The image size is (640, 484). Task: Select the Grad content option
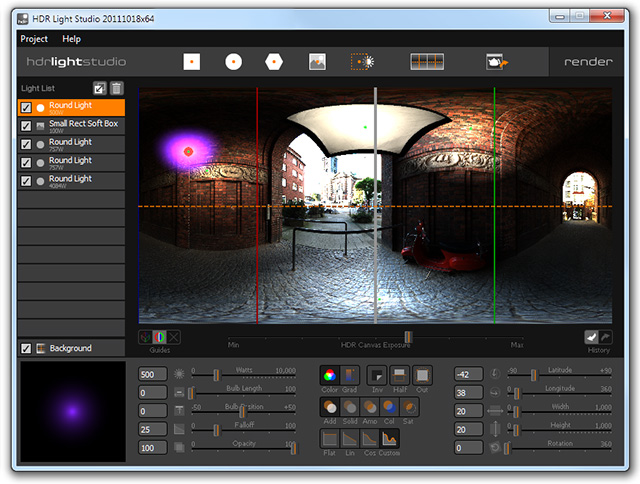pos(350,375)
